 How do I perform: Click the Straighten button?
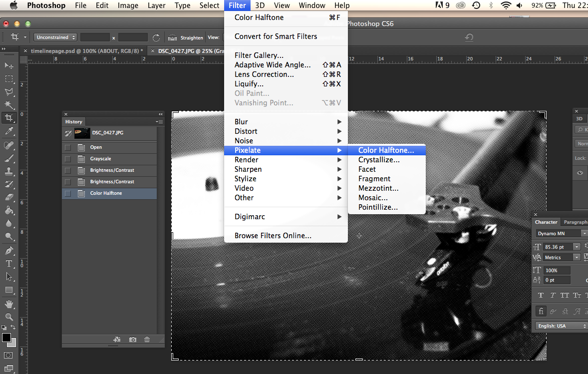[x=186, y=37]
